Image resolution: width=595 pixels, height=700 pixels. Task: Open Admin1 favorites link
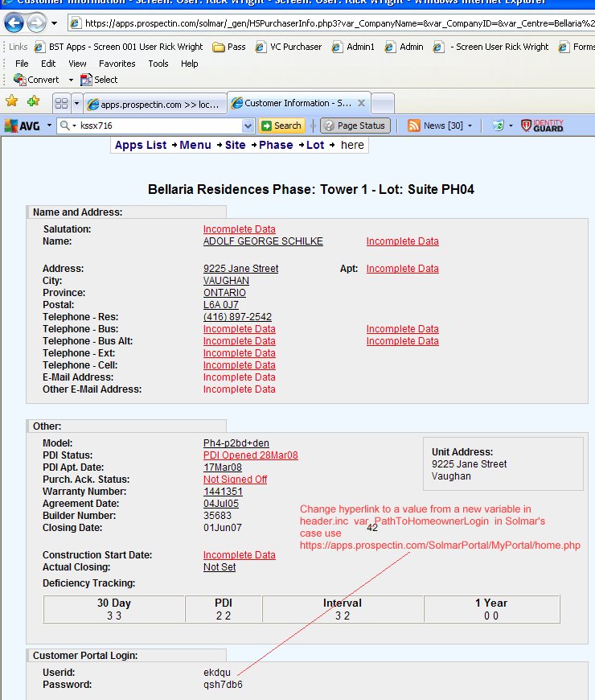coord(353,47)
